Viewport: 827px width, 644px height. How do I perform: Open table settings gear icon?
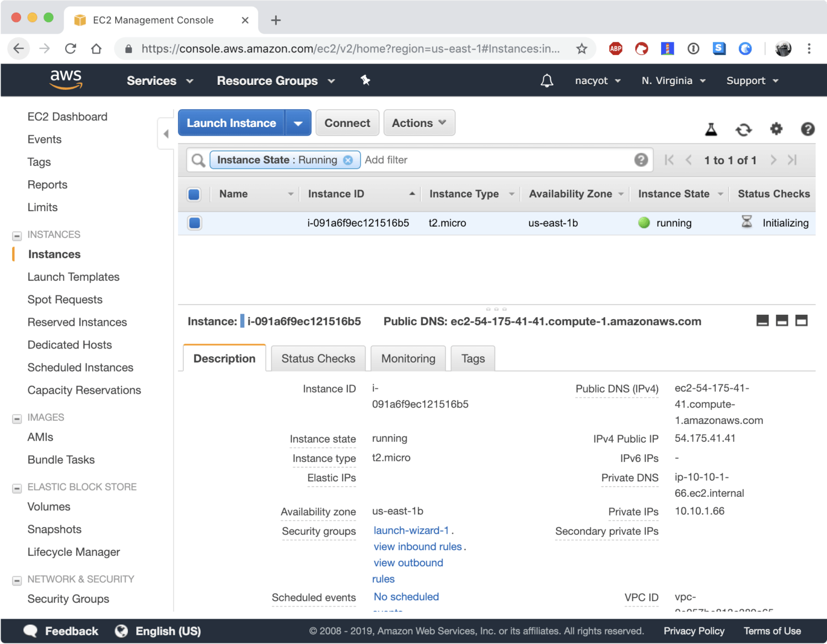tap(776, 129)
